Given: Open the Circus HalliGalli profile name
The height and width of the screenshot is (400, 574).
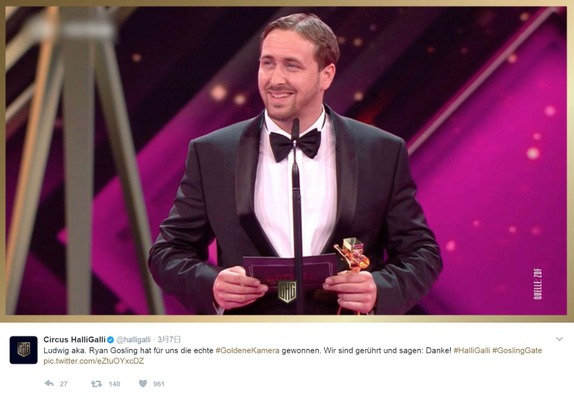Looking at the screenshot, I should [74, 340].
